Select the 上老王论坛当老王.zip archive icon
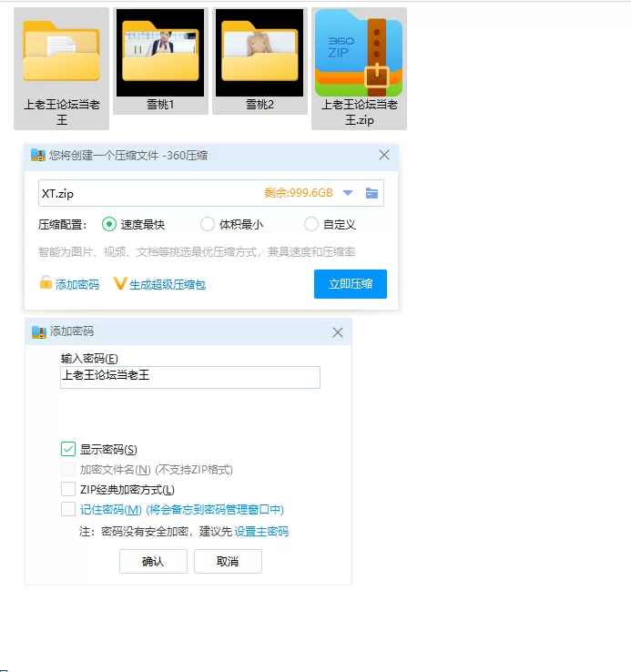The image size is (631, 672). 359,53
